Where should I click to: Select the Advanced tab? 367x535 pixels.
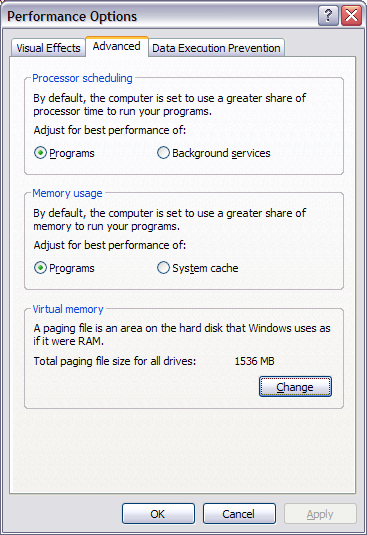pyautogui.click(x=117, y=46)
